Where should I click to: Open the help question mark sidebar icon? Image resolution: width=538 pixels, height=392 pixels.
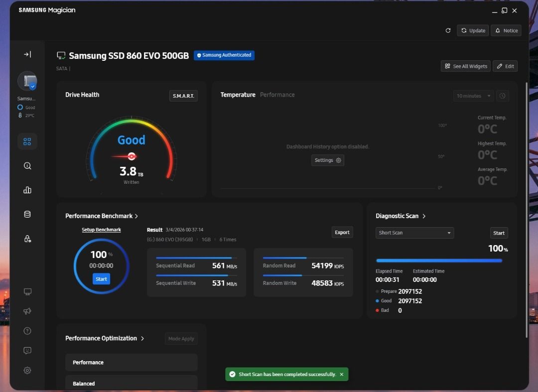(x=27, y=331)
